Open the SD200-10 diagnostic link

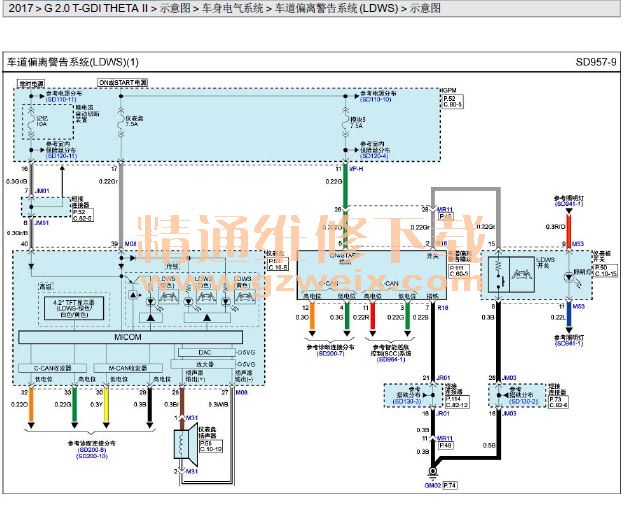[x=92, y=456]
